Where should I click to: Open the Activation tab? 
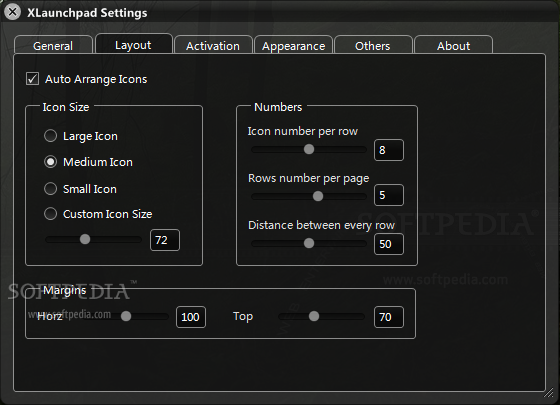coord(213,46)
